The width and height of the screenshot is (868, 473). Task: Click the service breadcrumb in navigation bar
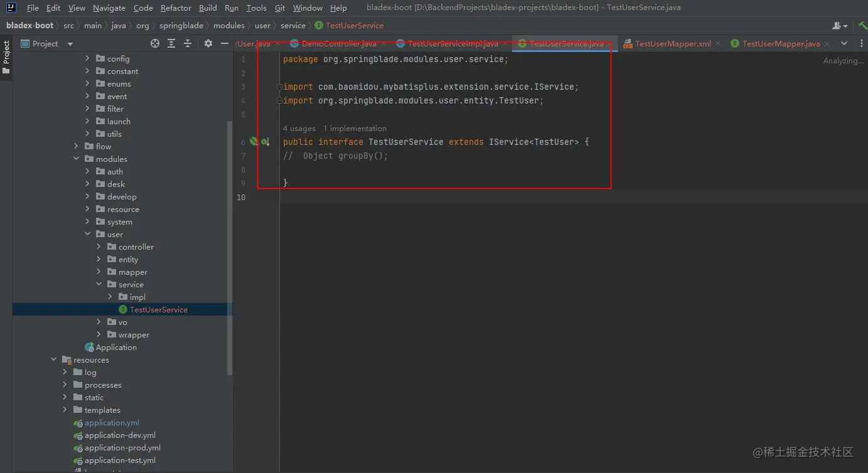pyautogui.click(x=293, y=26)
